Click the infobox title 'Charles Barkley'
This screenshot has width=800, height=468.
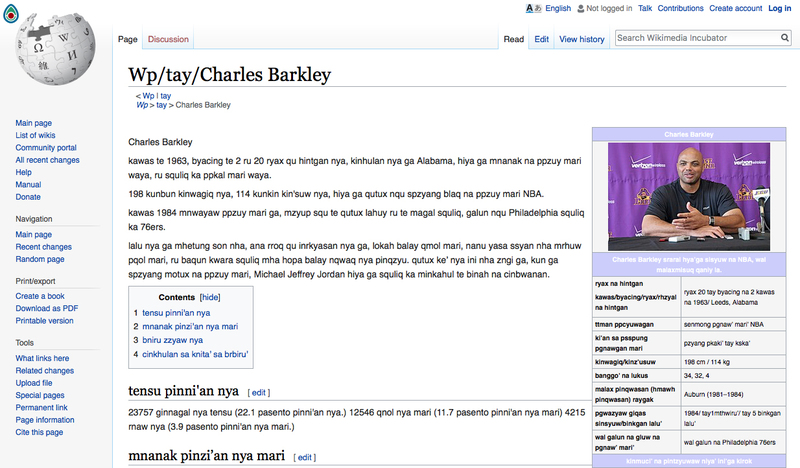[x=689, y=135]
